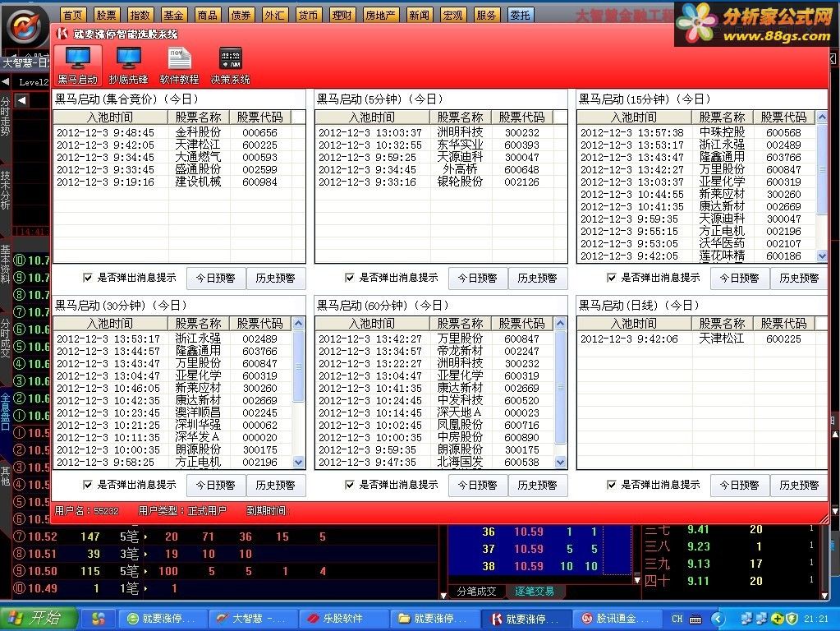The width and height of the screenshot is (840, 631).
Task: Switch to 分笔成交 tab
Action: click(x=476, y=592)
